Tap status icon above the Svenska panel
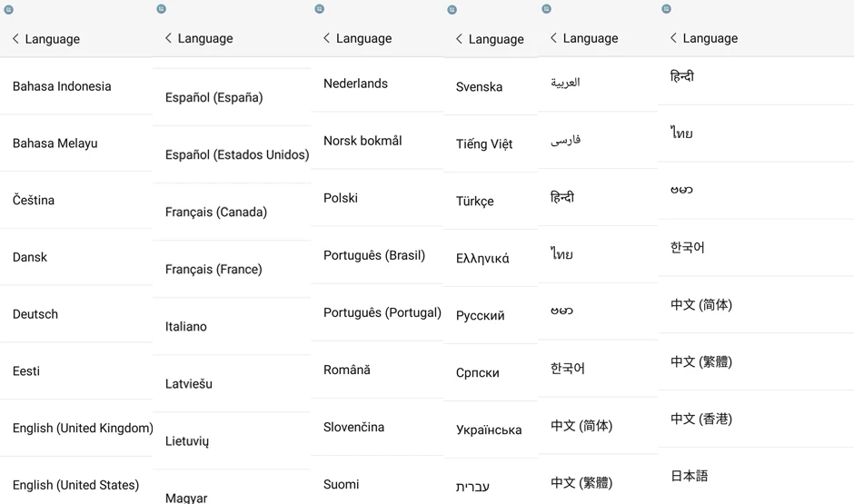Image resolution: width=854 pixels, height=504 pixels. [x=452, y=9]
